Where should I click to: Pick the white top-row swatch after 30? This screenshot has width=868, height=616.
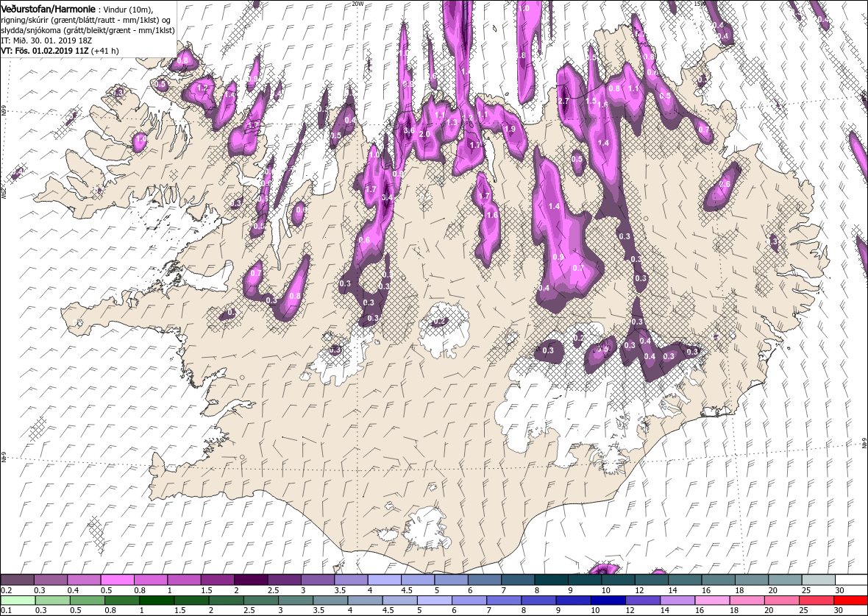(x=851, y=579)
